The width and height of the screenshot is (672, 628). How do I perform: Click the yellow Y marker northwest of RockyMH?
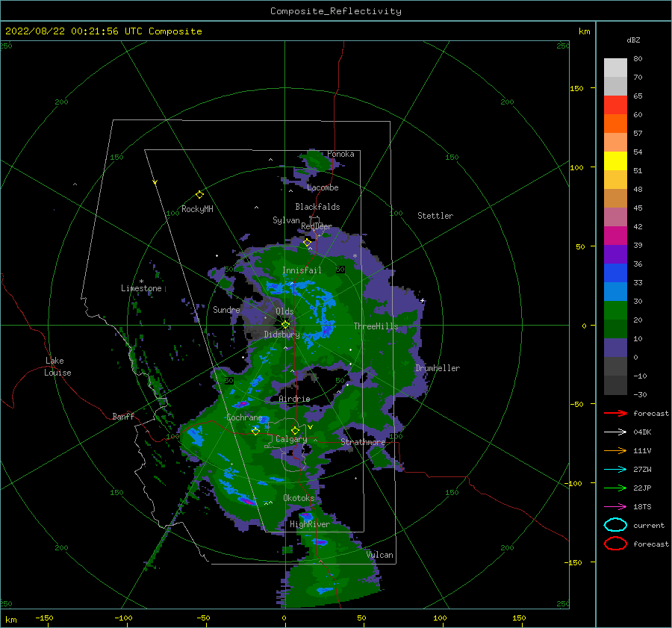point(155,182)
